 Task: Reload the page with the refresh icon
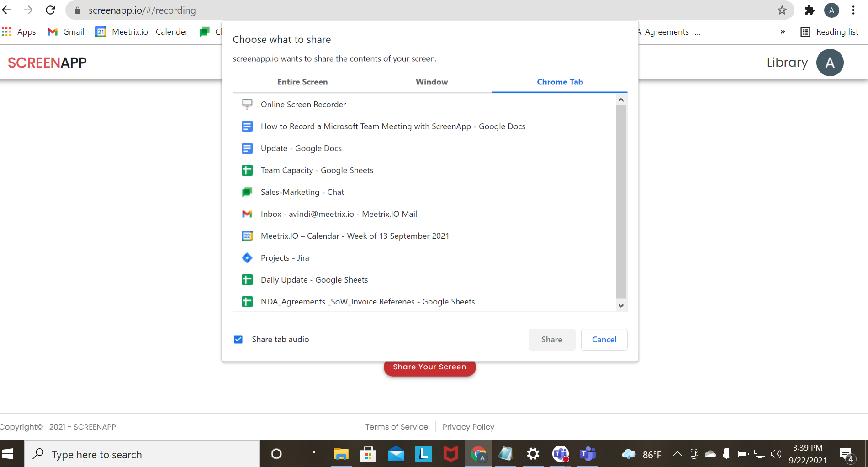point(50,10)
